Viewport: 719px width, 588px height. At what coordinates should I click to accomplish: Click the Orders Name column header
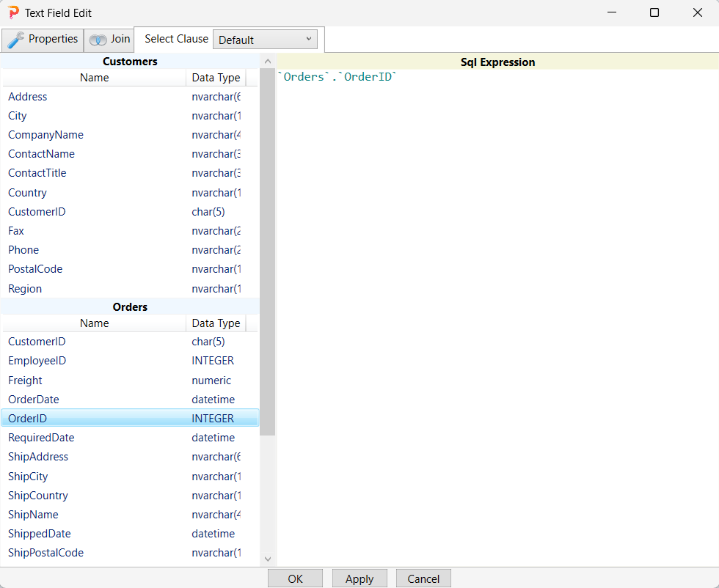click(x=94, y=323)
